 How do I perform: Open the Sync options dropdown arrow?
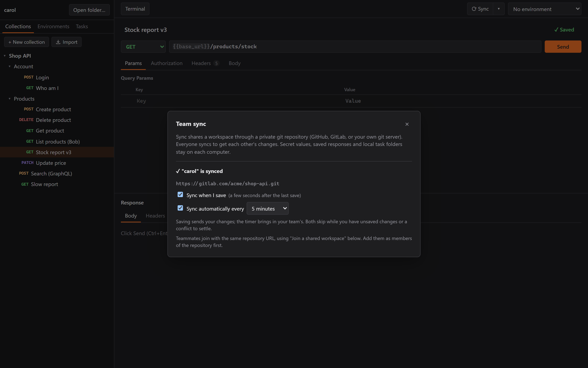pyautogui.click(x=499, y=9)
